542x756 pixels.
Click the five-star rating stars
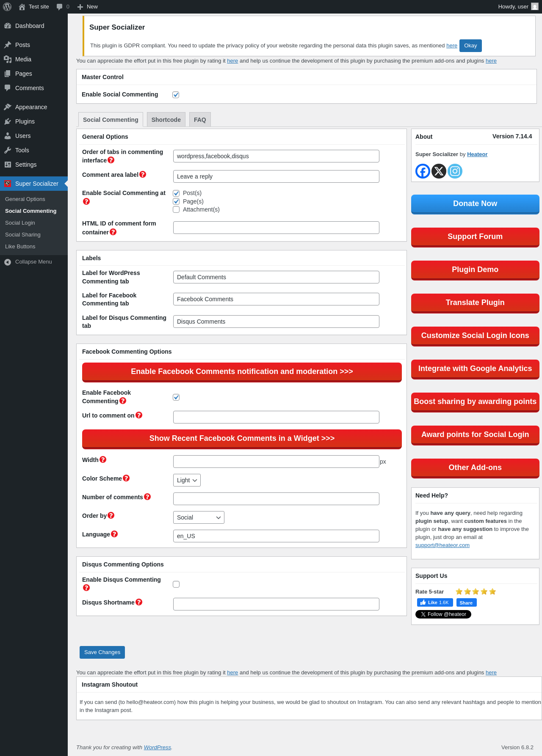(x=476, y=591)
